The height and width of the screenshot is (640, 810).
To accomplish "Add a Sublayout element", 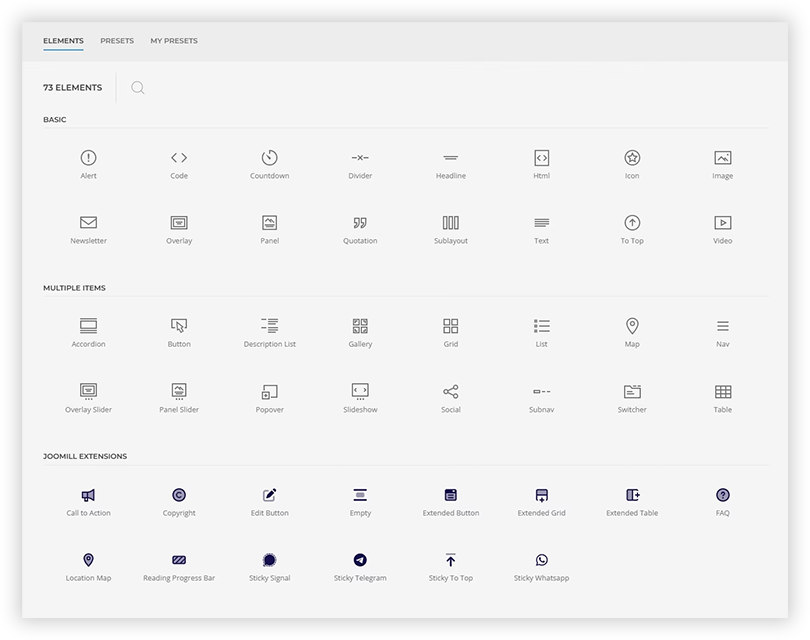I will (451, 230).
